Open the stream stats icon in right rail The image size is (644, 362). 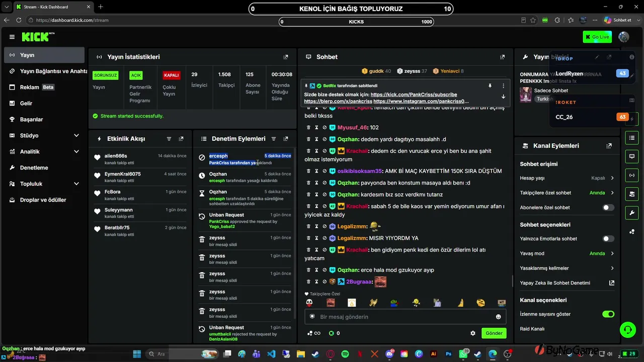pos(632,175)
